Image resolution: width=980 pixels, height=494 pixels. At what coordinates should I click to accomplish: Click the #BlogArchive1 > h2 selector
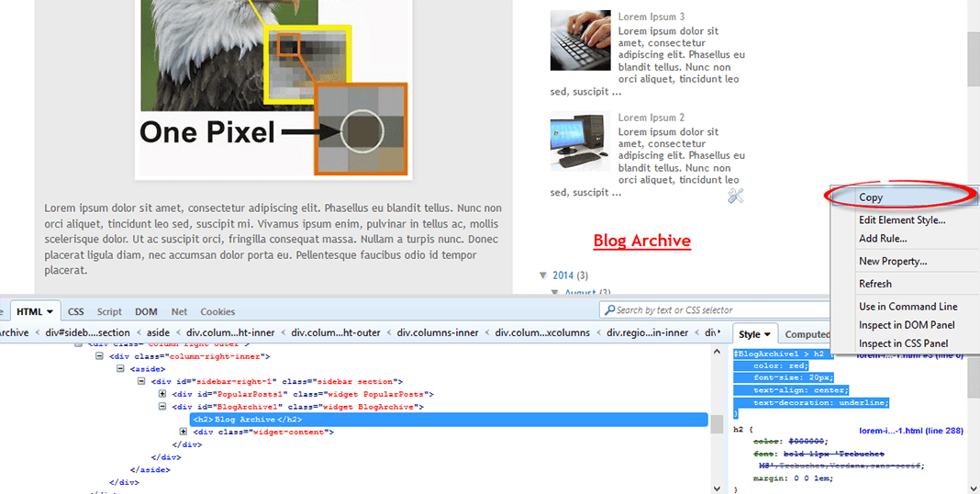(779, 354)
